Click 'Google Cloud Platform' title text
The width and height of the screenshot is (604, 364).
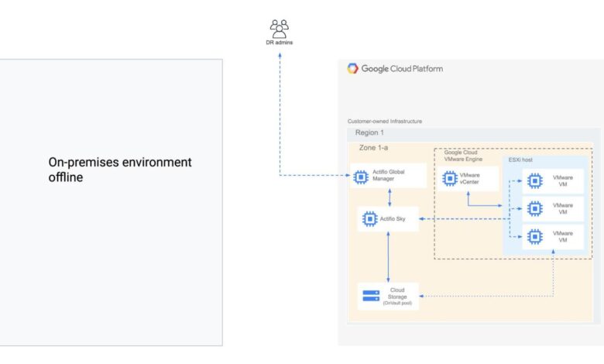coord(402,69)
